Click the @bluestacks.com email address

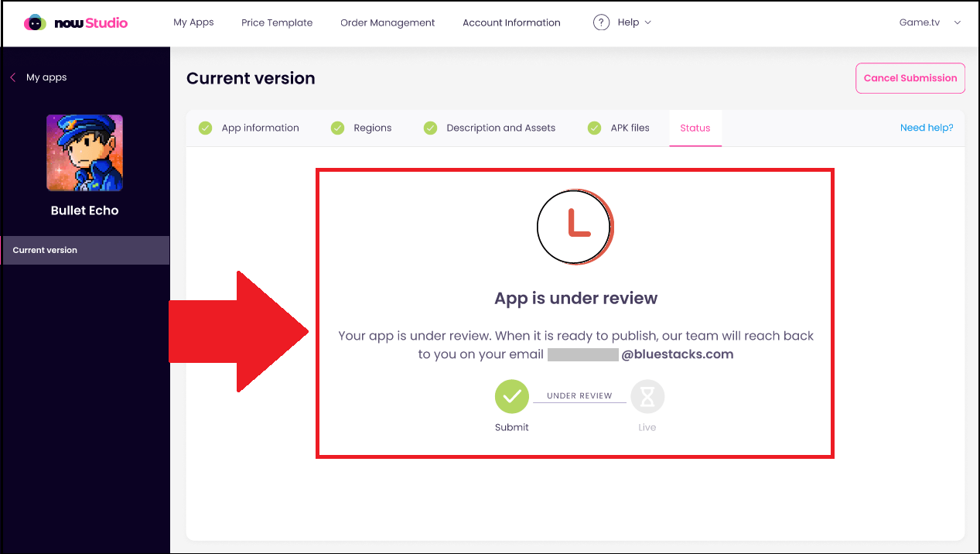(x=678, y=354)
